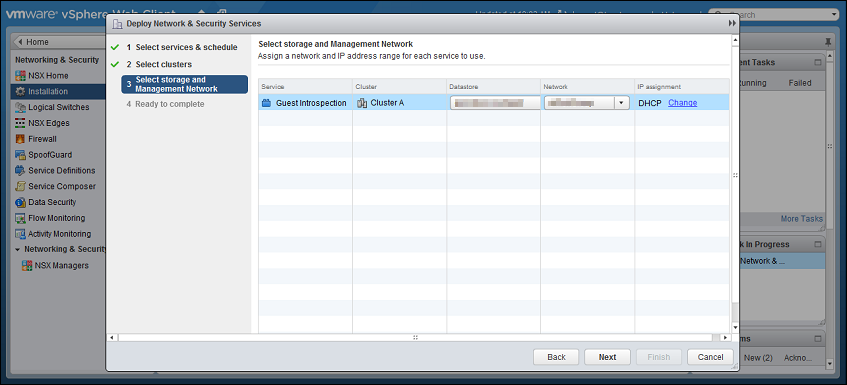
Task: Open the Network dropdown for Guest Introspection
Action: (x=621, y=103)
